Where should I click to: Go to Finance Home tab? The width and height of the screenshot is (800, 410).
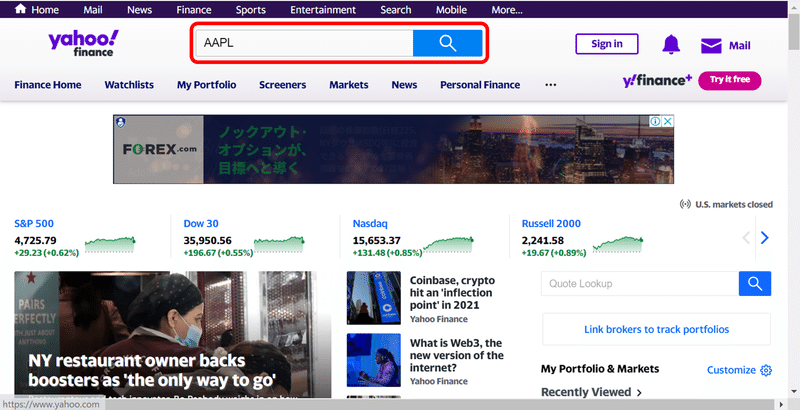[47, 85]
